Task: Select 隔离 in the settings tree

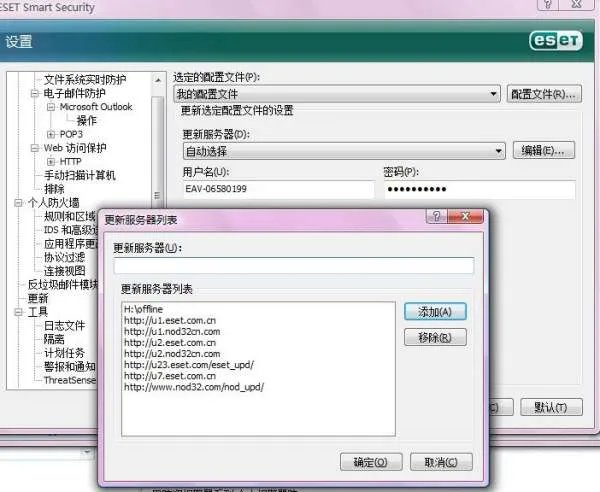Action: (x=54, y=339)
